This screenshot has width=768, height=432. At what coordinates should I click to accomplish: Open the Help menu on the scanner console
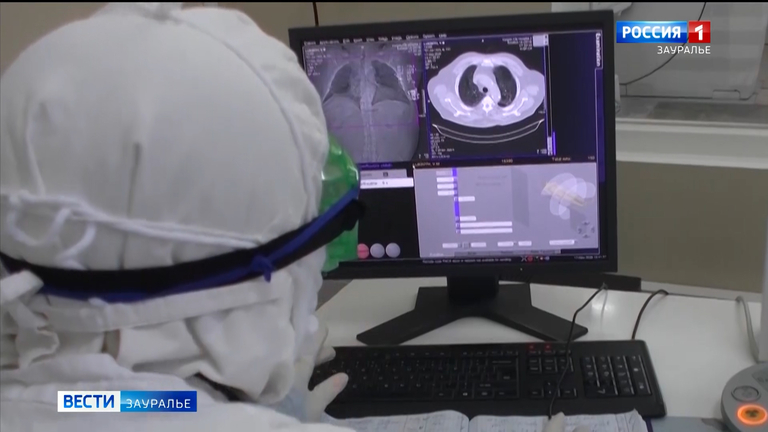[442, 35]
